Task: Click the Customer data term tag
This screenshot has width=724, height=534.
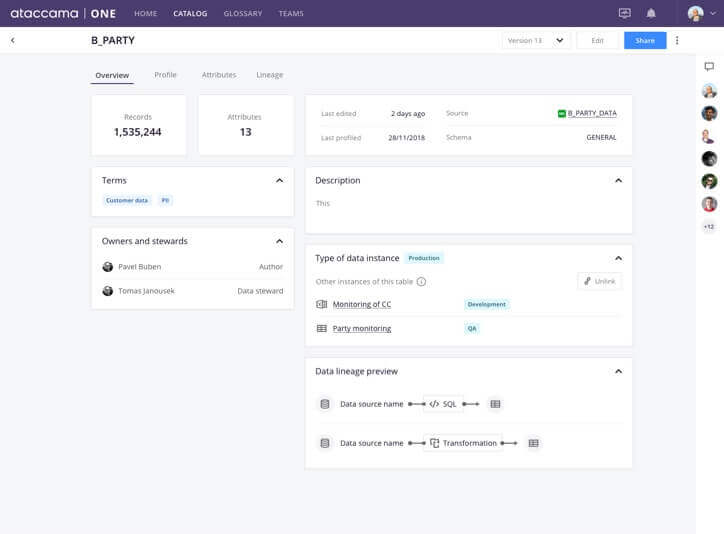Action: pos(127,201)
